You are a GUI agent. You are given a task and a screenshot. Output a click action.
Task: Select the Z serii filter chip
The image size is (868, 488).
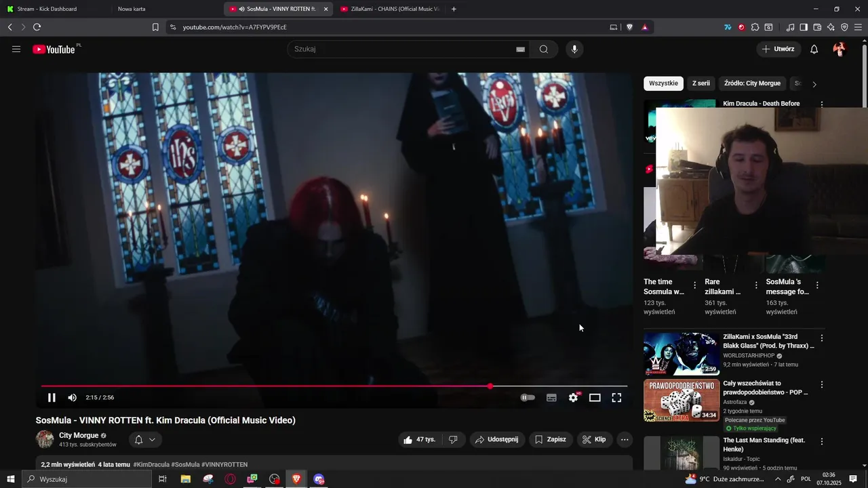[701, 83]
